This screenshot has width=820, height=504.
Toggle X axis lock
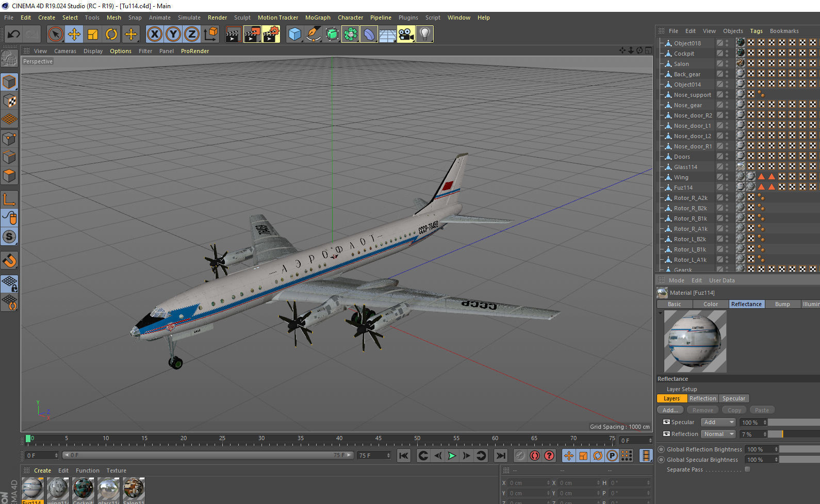click(x=154, y=35)
